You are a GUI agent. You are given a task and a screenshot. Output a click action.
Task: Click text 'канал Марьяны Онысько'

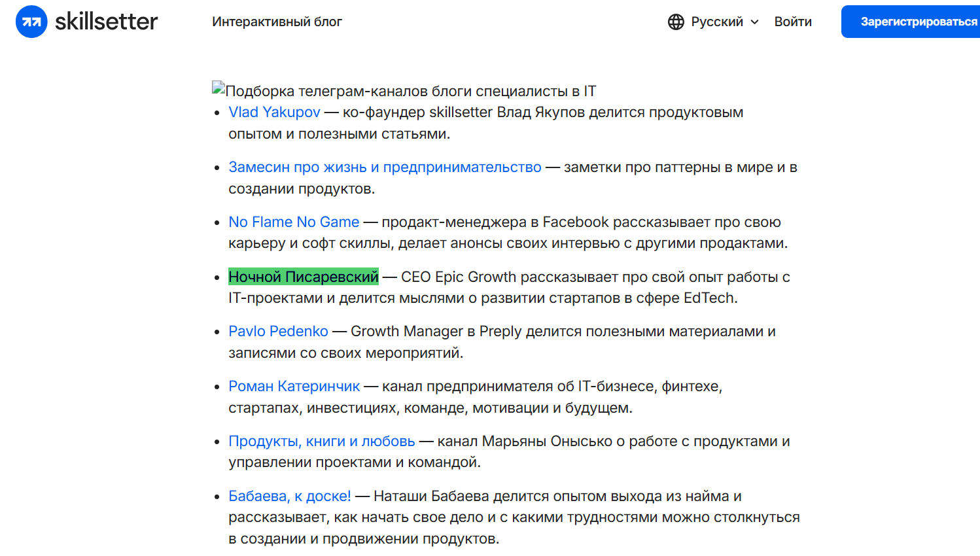pos(525,442)
